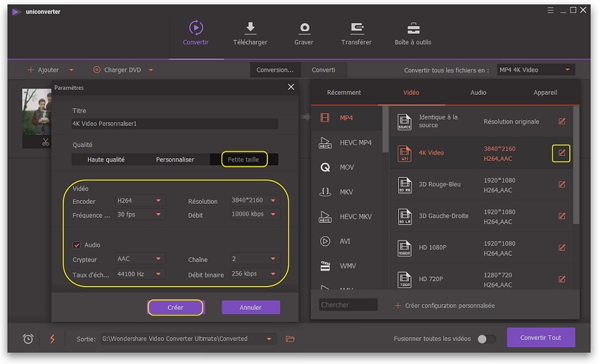Viewport: 598px width, 364px height.
Task: Open the Boîte à outils section
Action: click(x=413, y=33)
